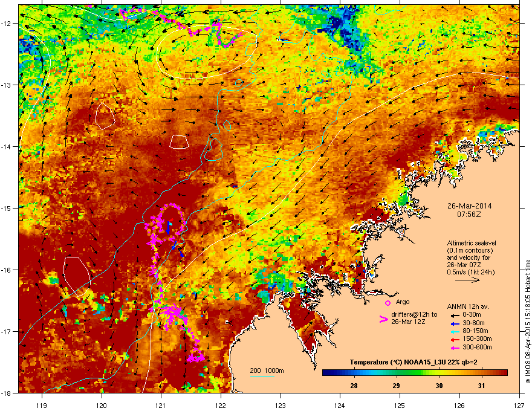
Task: Select the time text 07:56Z
Action: click(x=469, y=215)
